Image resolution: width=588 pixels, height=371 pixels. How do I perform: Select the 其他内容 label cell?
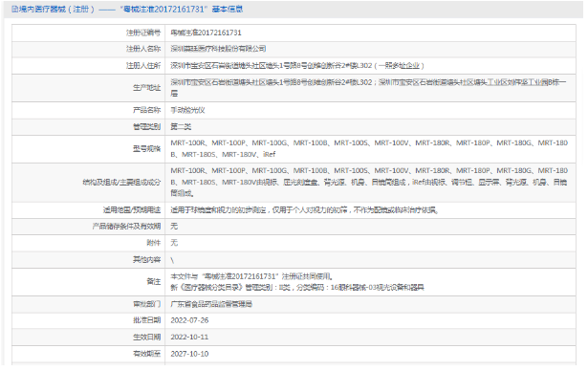(89, 259)
